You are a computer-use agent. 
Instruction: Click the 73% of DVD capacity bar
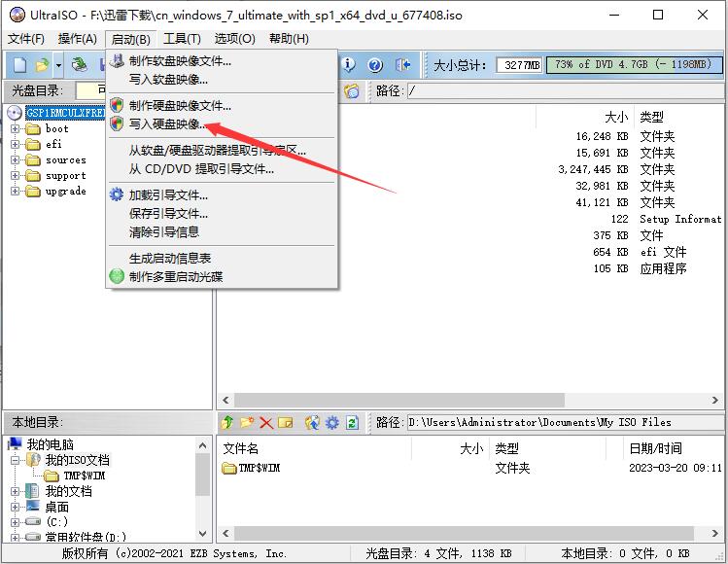pyautogui.click(x=635, y=64)
